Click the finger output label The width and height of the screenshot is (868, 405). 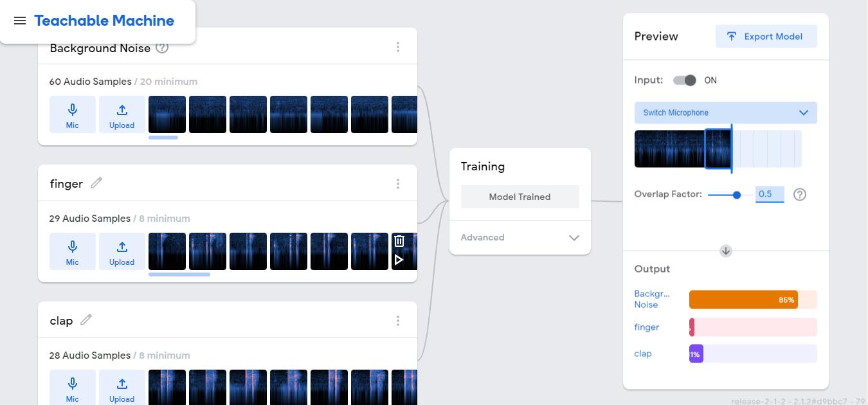[647, 327]
